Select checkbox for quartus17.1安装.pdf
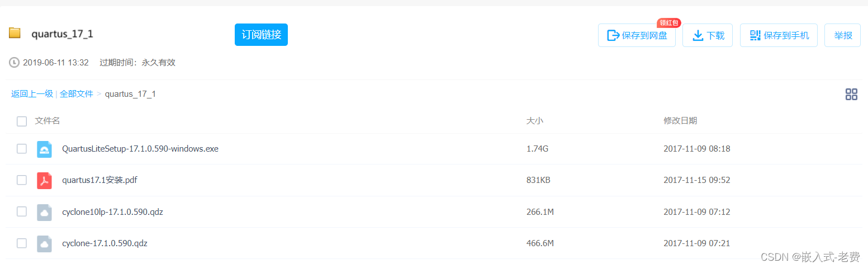The image size is (868, 268). 22,180
